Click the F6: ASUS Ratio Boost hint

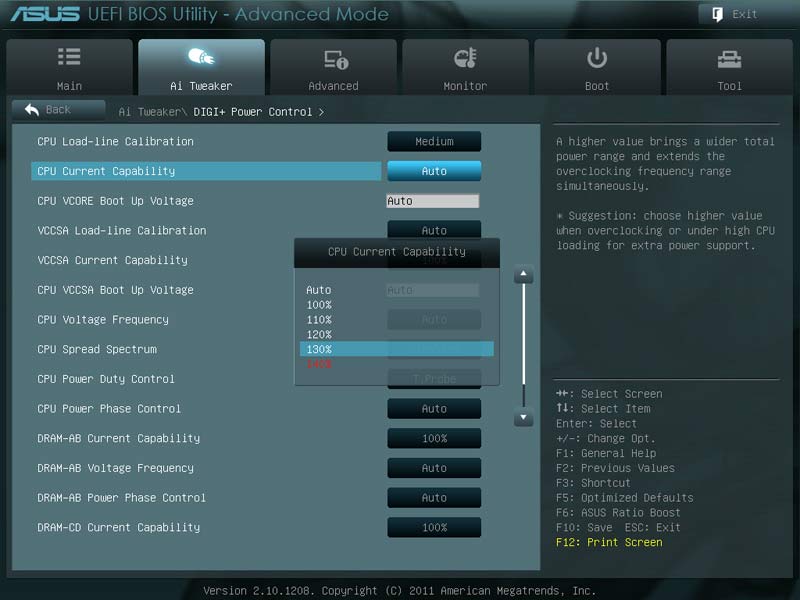[618, 512]
